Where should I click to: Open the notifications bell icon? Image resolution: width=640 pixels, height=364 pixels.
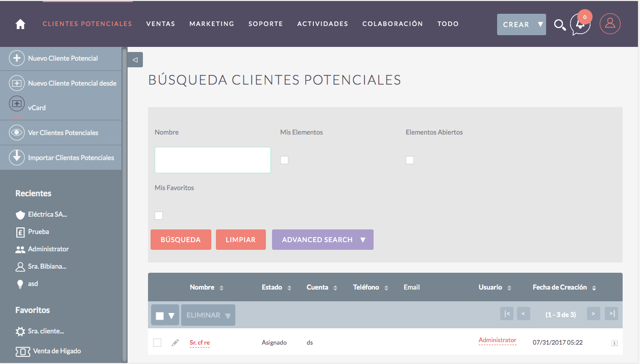pyautogui.click(x=580, y=24)
